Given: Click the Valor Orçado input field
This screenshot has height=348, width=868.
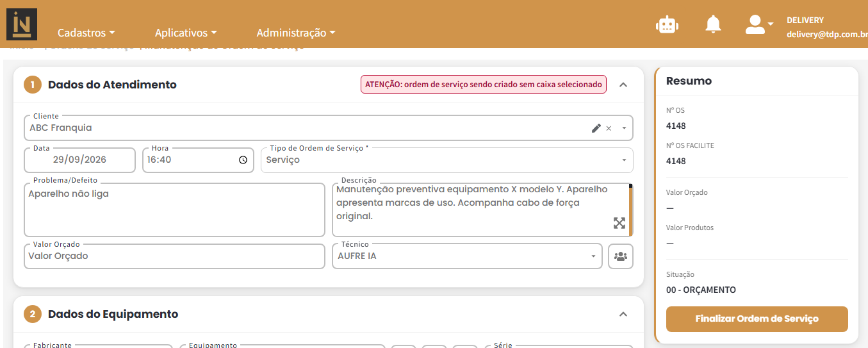Looking at the screenshot, I should coord(174,256).
